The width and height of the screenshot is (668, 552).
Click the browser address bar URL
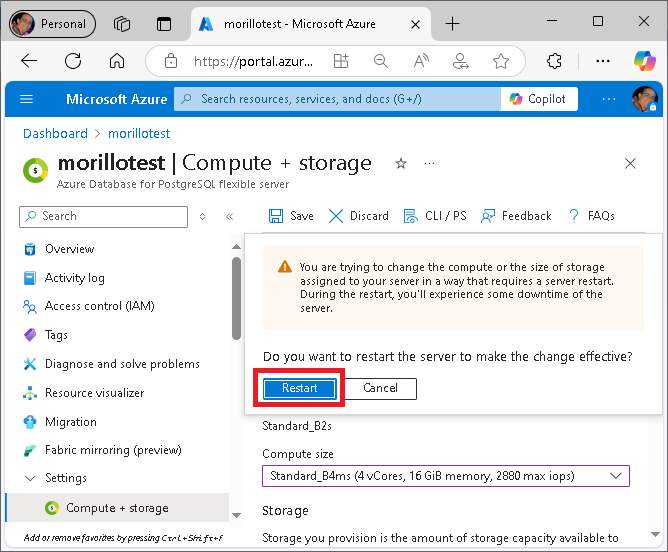point(253,61)
